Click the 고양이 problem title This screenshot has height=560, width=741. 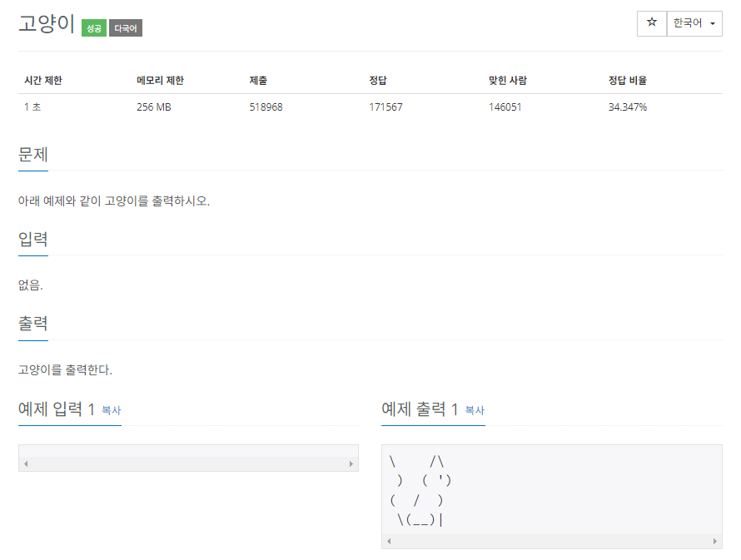coord(47,23)
